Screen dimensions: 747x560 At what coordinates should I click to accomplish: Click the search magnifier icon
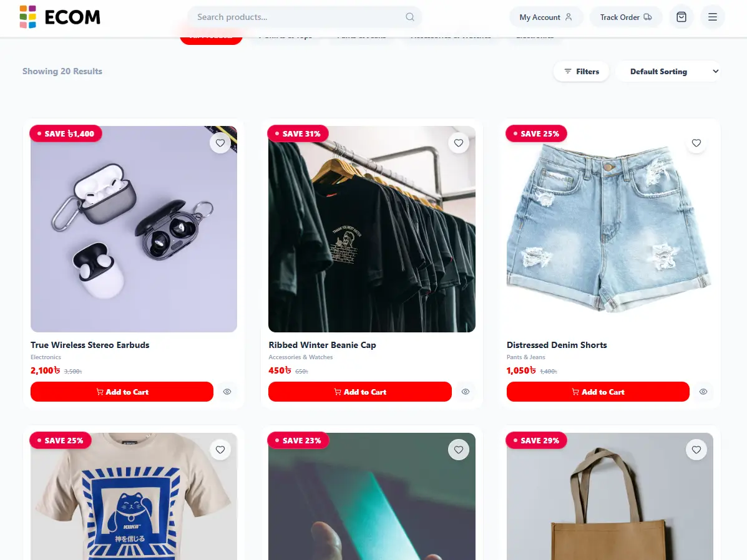pyautogui.click(x=410, y=17)
